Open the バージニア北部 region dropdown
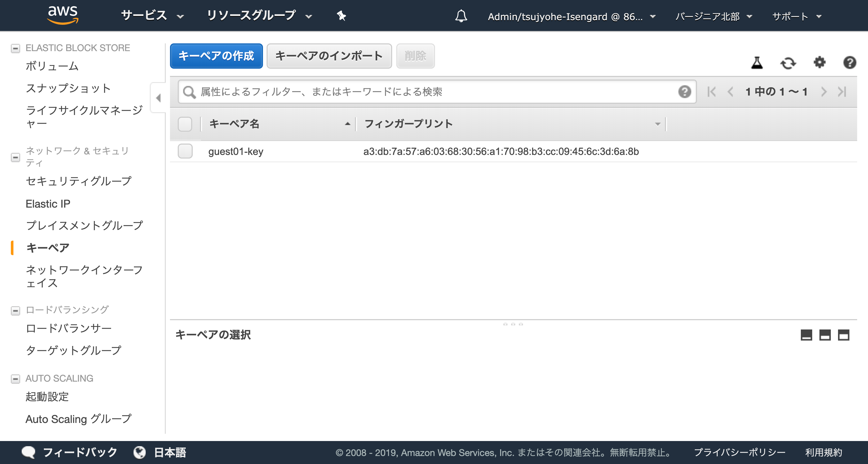Image resolution: width=868 pixels, height=464 pixels. click(714, 17)
